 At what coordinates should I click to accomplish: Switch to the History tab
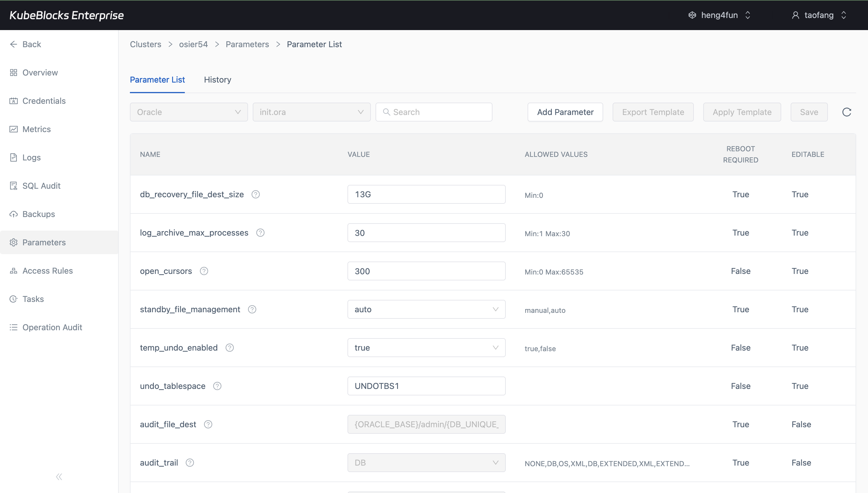(x=217, y=80)
